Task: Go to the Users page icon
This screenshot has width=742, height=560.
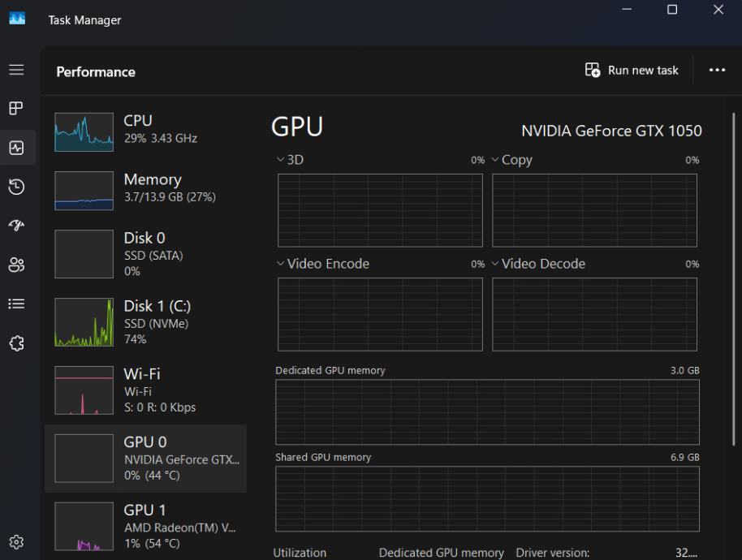Action: pyautogui.click(x=16, y=265)
